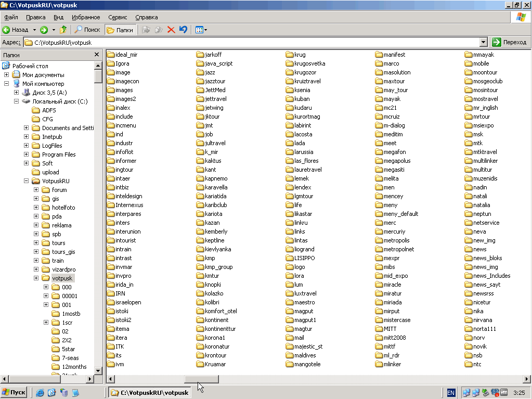The image size is (532, 399).
Task: Expand Мои документы tree node
Action: [x=6, y=74]
